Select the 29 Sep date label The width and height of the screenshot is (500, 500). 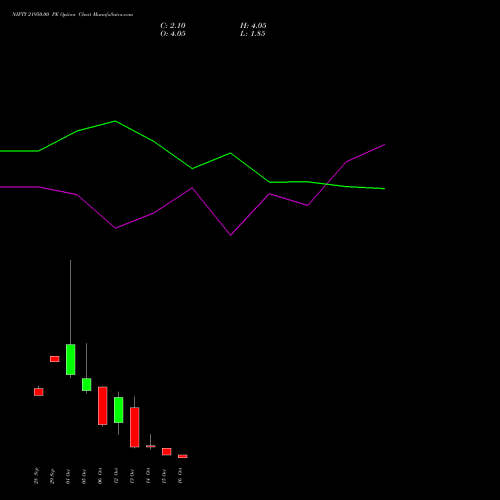pos(52,476)
